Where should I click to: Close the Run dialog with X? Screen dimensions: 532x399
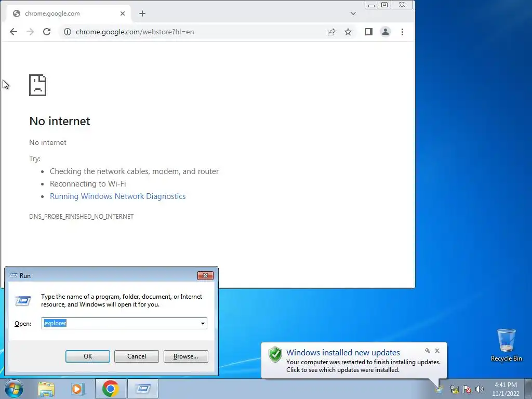pos(205,275)
